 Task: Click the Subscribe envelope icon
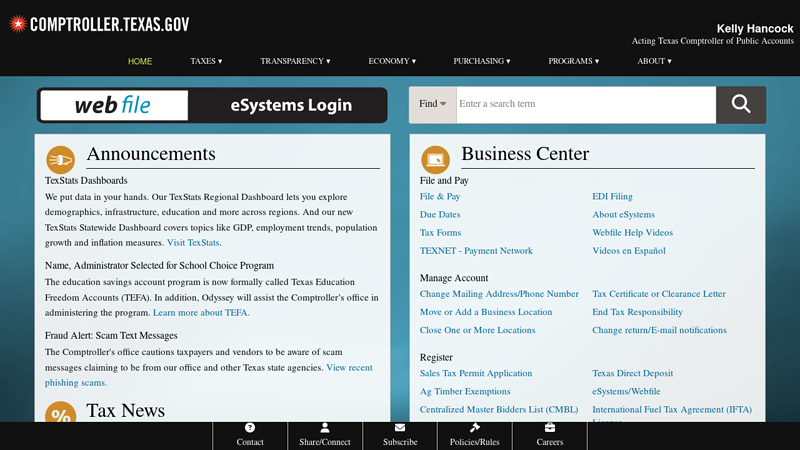(400, 428)
